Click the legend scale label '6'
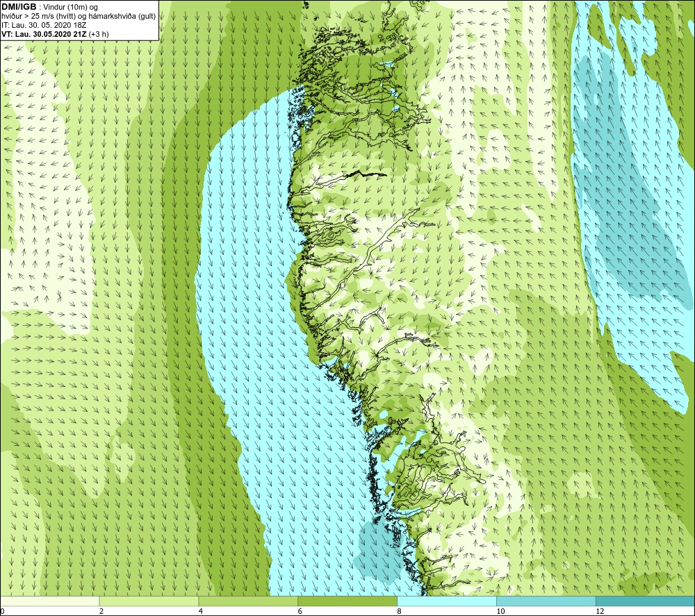 300,611
